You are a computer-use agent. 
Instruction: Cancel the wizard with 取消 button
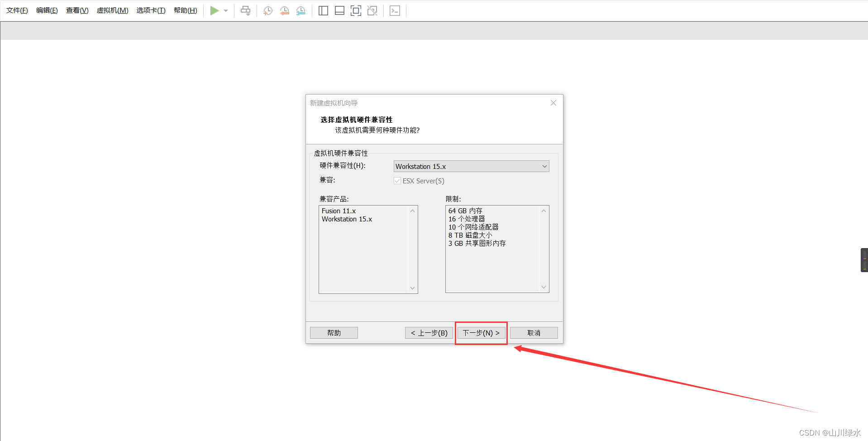pos(534,333)
